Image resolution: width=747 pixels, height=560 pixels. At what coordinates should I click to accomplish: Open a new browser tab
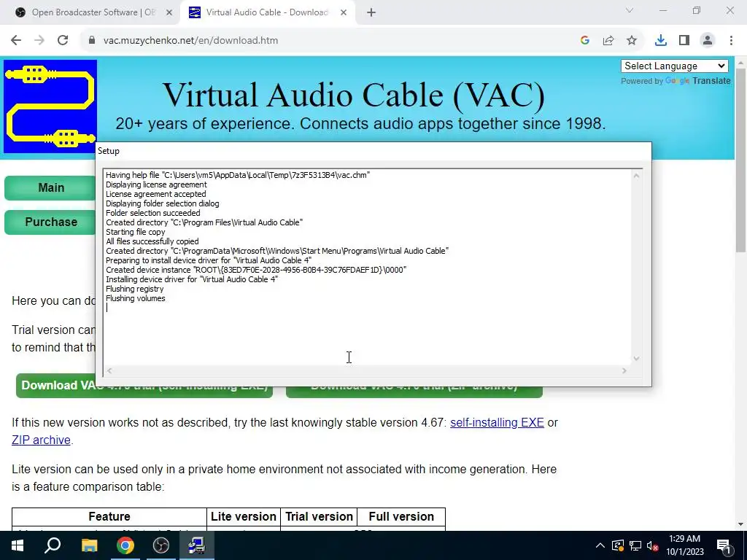point(371,13)
